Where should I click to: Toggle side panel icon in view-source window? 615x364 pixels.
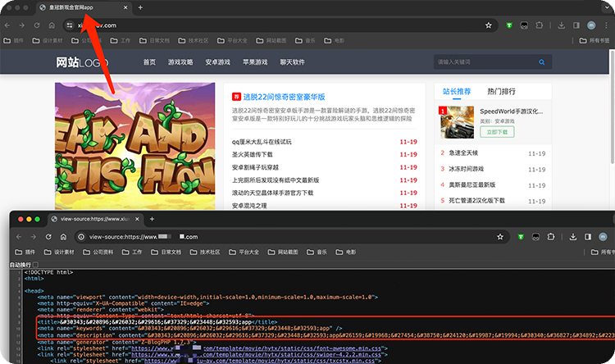(x=588, y=237)
